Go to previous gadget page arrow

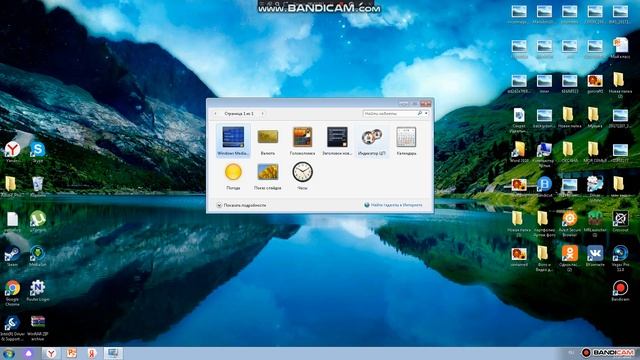point(216,113)
